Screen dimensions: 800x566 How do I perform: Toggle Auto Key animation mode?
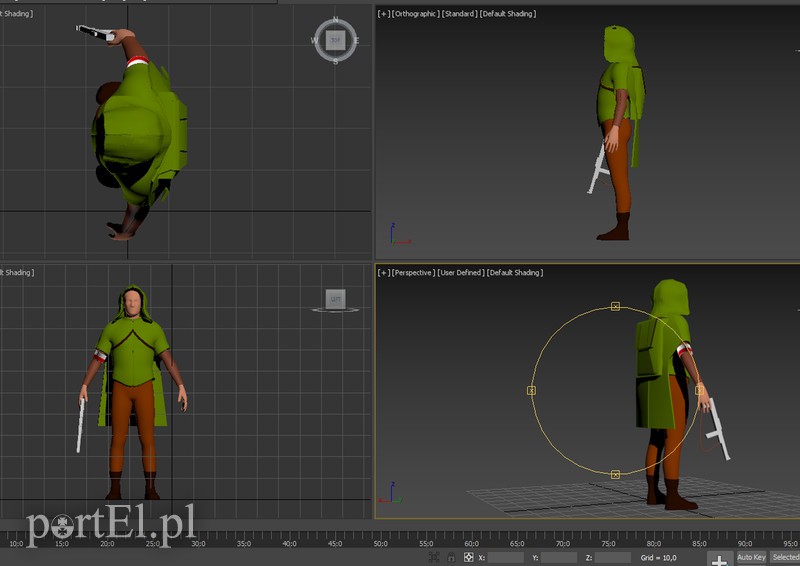[751, 557]
